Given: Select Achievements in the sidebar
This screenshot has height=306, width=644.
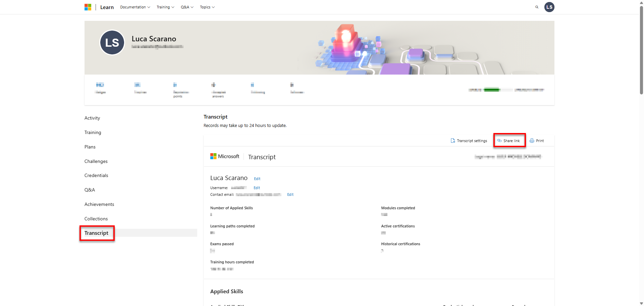Looking at the screenshot, I should tap(99, 204).
